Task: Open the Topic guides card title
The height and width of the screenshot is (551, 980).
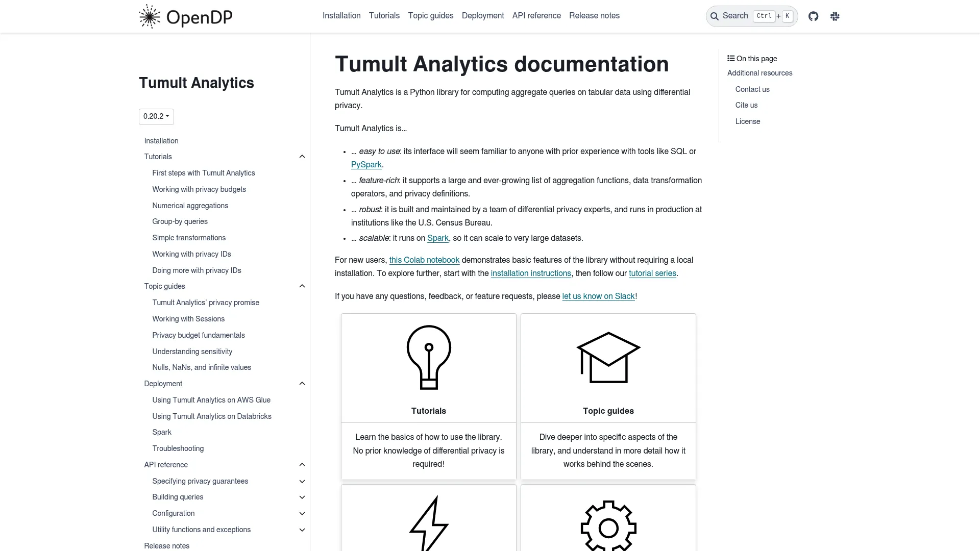Action: click(608, 411)
